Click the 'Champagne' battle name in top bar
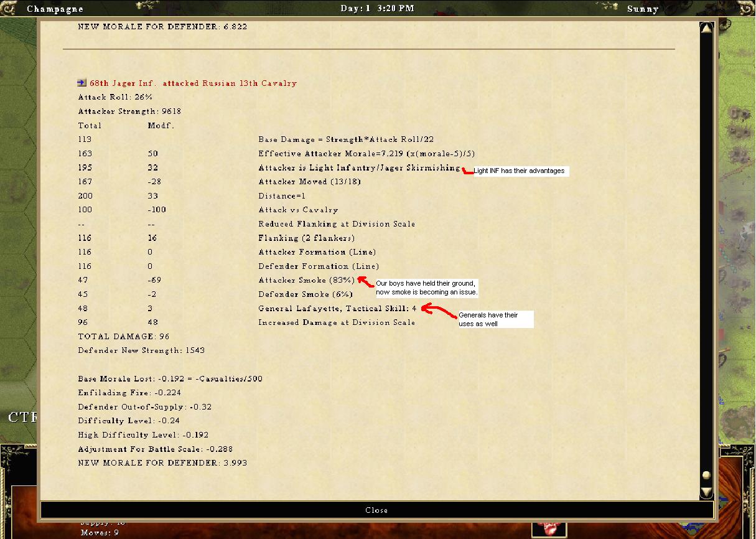 coord(55,9)
